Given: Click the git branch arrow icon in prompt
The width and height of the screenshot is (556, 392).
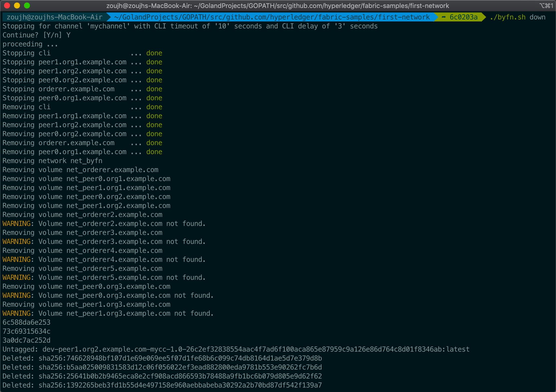Looking at the screenshot, I should [x=443, y=17].
